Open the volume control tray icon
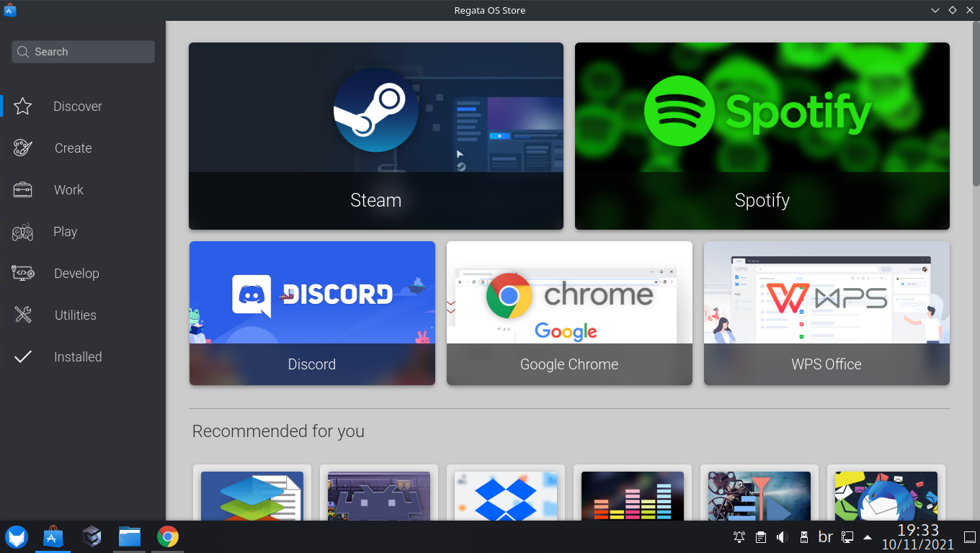The image size is (980, 553). (783, 537)
